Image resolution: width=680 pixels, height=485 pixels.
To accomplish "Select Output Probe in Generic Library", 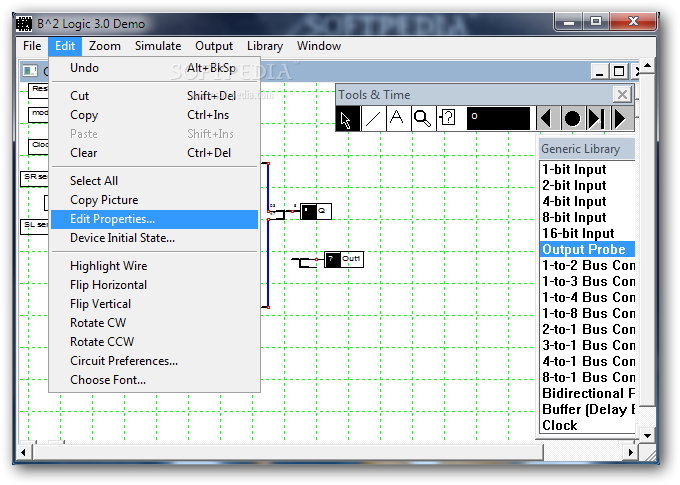I will (588, 249).
